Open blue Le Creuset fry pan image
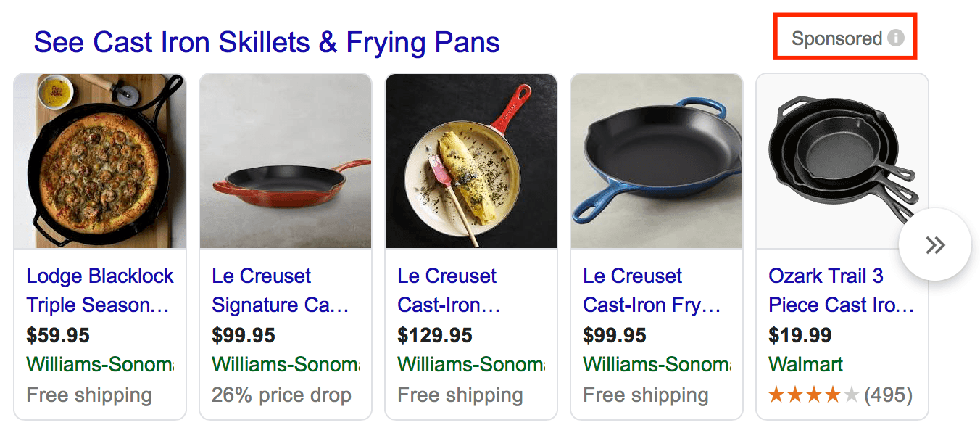The image size is (980, 441). pyautogui.click(x=657, y=161)
